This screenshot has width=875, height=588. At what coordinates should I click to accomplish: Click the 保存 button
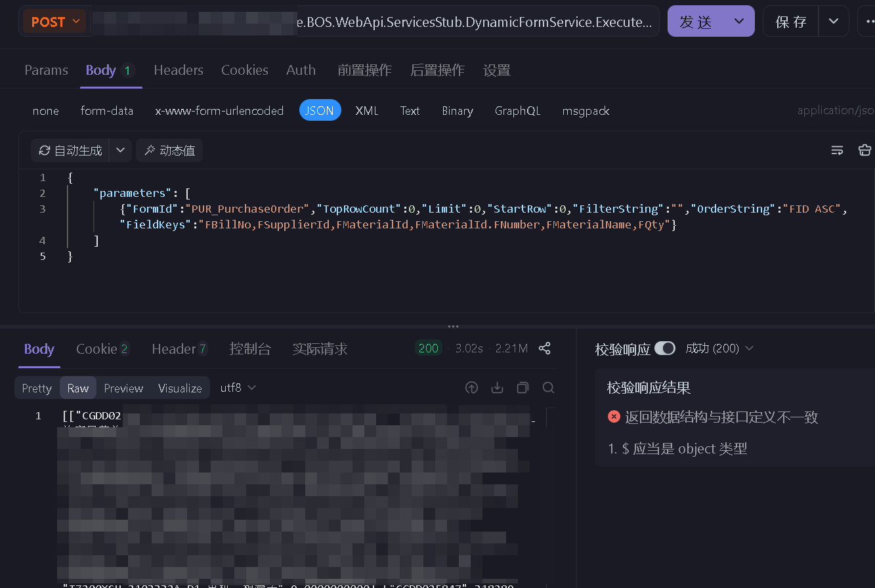click(x=790, y=22)
